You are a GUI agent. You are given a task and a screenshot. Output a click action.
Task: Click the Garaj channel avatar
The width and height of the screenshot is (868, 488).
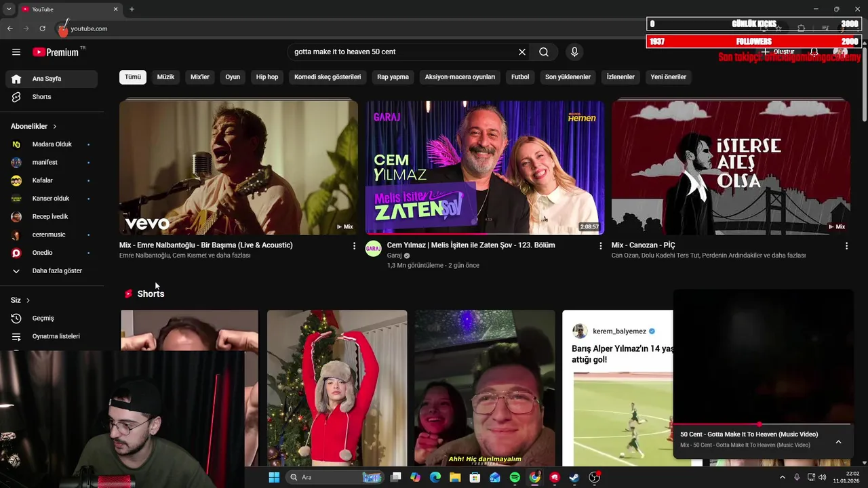coord(374,249)
